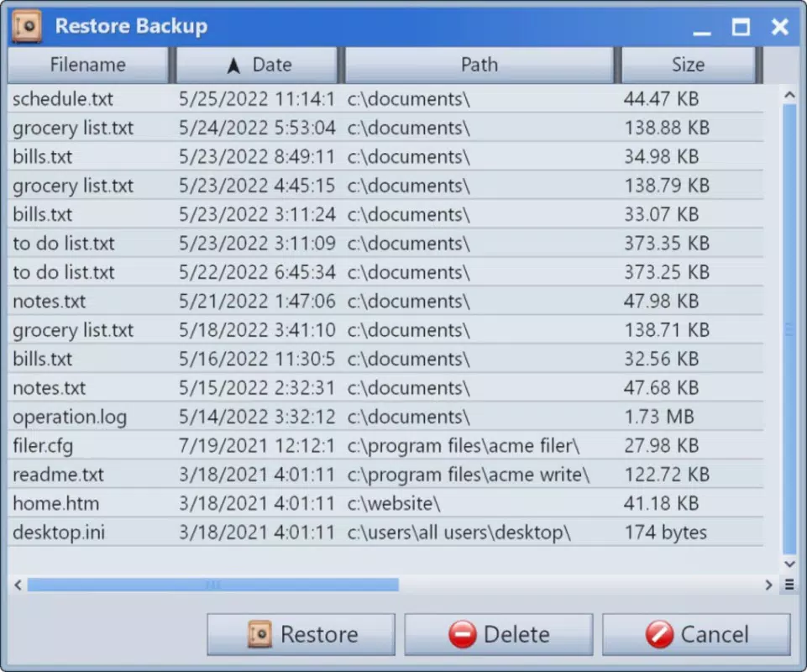Click the 7/19/2021 date cell
The image size is (807, 672).
pos(256,445)
